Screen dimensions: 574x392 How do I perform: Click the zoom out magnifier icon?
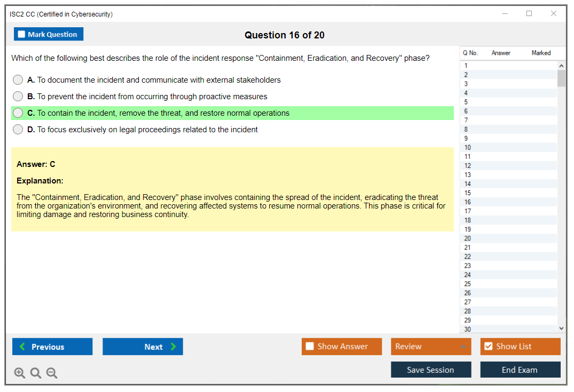52,373
